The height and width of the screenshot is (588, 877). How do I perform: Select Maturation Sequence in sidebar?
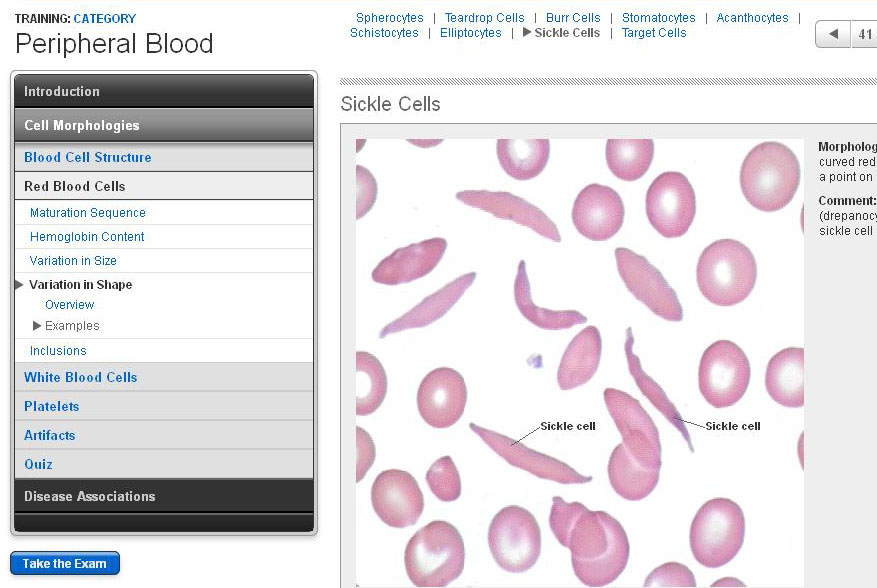(x=88, y=213)
